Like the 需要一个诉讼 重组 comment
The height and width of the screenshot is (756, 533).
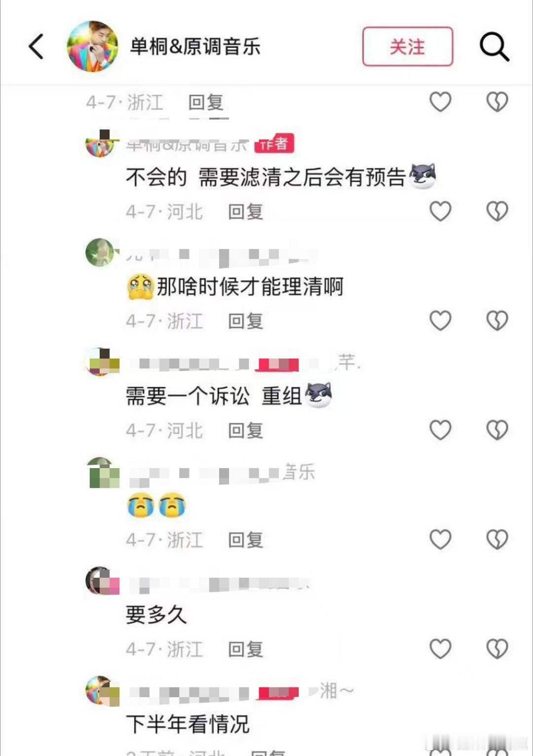click(x=440, y=430)
